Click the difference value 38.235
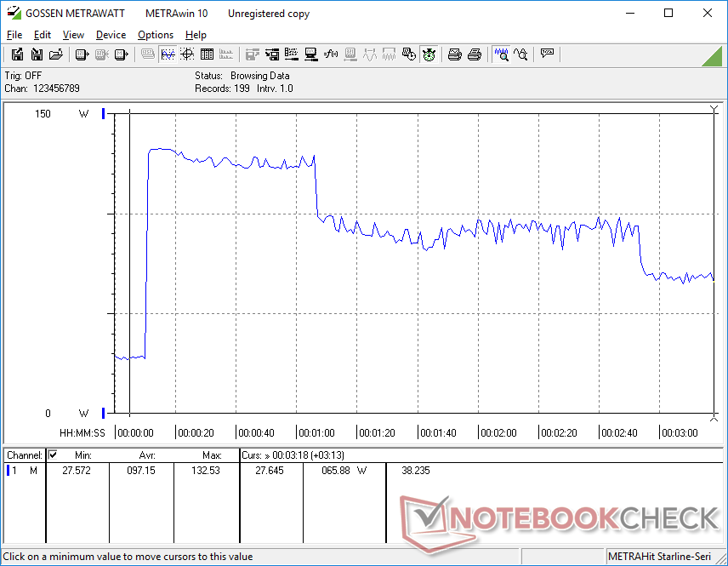The width and height of the screenshot is (728, 566). tap(416, 471)
